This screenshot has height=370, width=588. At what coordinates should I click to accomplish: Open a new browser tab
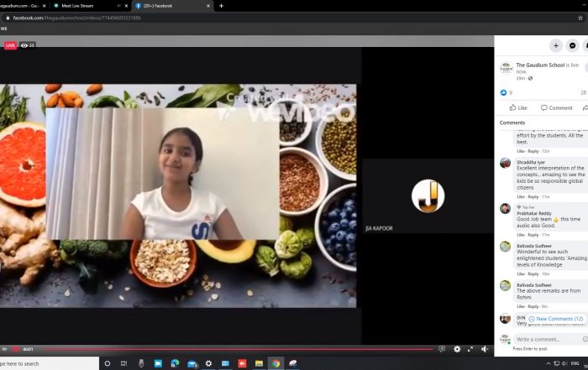[x=221, y=6]
